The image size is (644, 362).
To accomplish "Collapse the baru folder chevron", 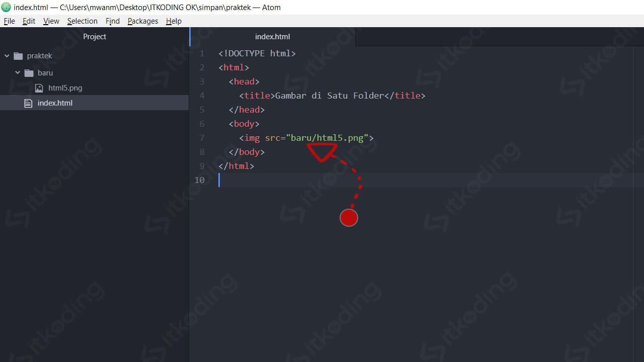I will click(x=18, y=73).
